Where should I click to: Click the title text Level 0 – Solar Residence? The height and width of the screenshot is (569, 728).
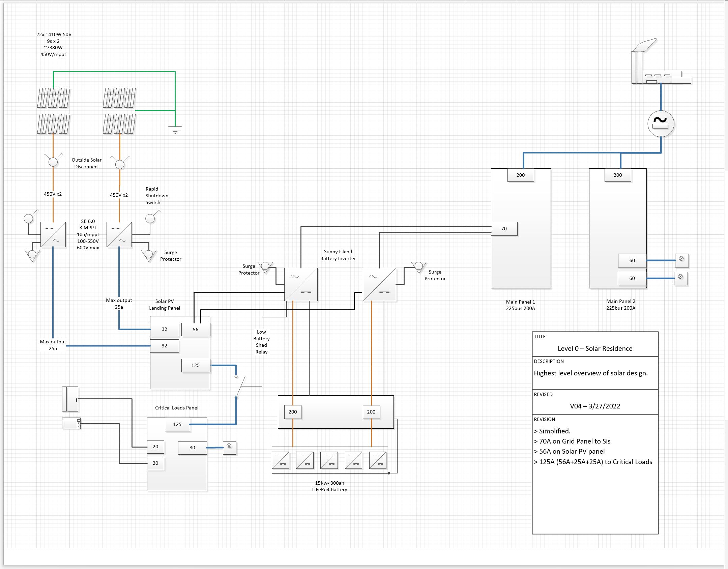tap(595, 348)
